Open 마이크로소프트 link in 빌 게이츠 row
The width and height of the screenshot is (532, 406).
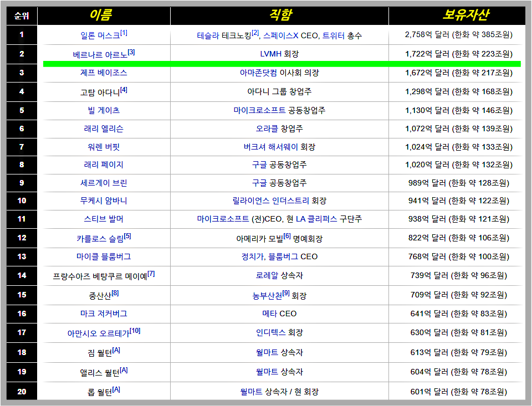coord(259,110)
